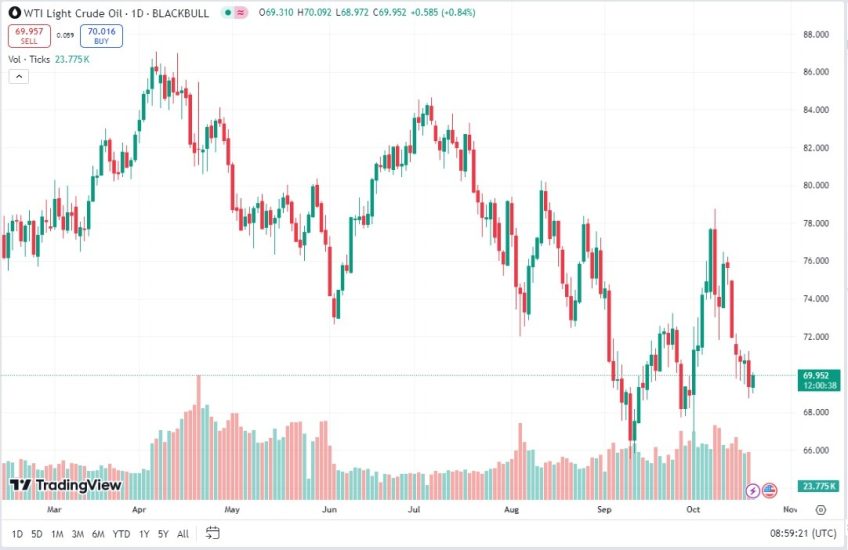The image size is (848, 550).
Task: Show the All time range
Action: [183, 534]
